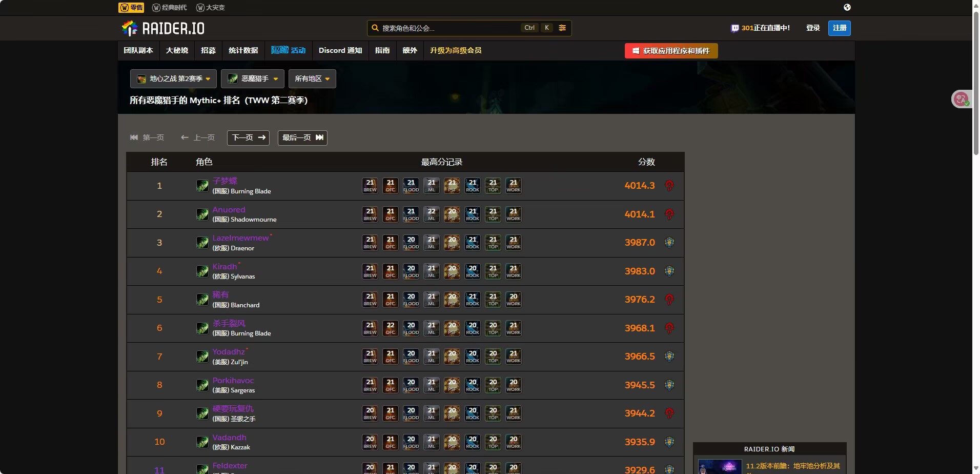Click 升级为高级会员 link
The image size is (980, 474).
pos(456,50)
